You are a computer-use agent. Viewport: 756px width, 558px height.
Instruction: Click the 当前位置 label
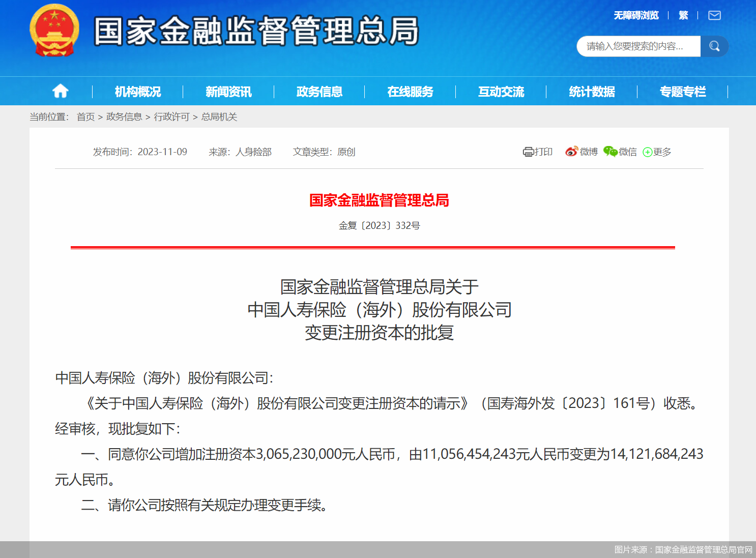pos(49,117)
